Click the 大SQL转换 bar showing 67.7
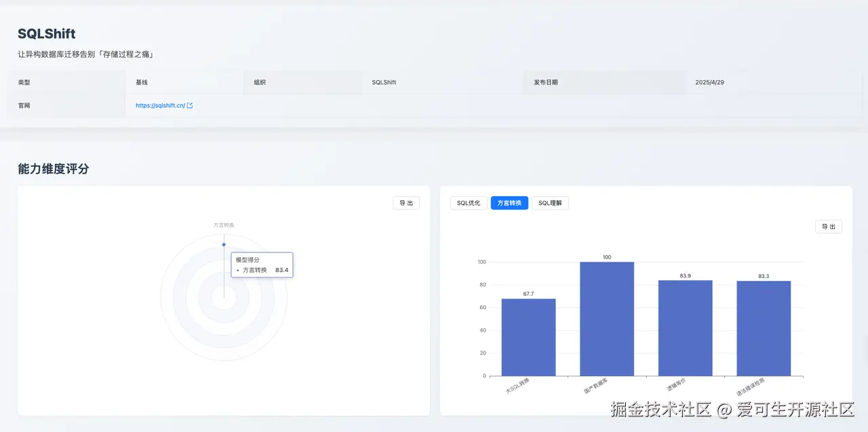This screenshot has width=868, height=432. (528, 337)
